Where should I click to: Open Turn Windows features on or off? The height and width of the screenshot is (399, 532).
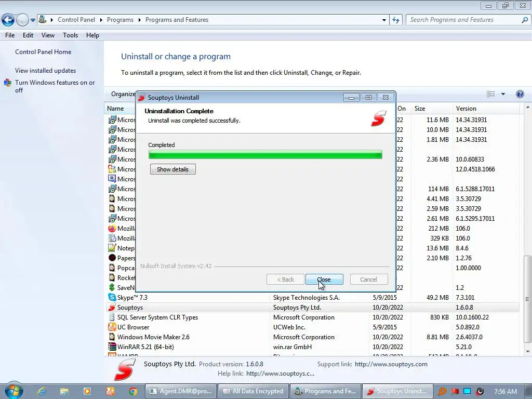tap(55, 86)
